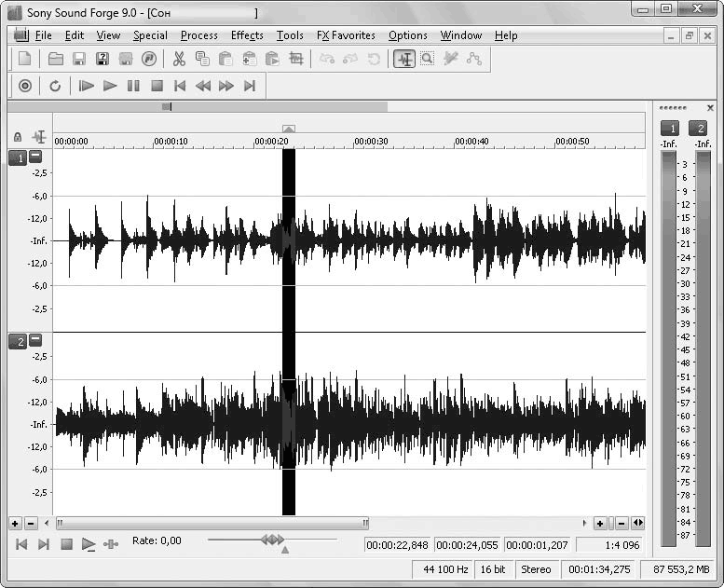724x588 pixels.
Task: Click the Go to End transport button
Action: tap(249, 86)
